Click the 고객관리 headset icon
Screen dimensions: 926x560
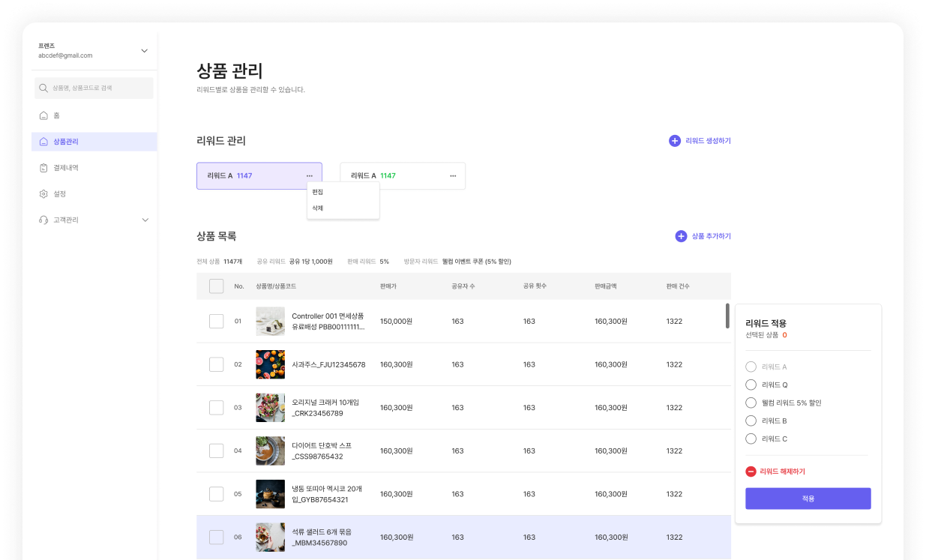pos(43,220)
